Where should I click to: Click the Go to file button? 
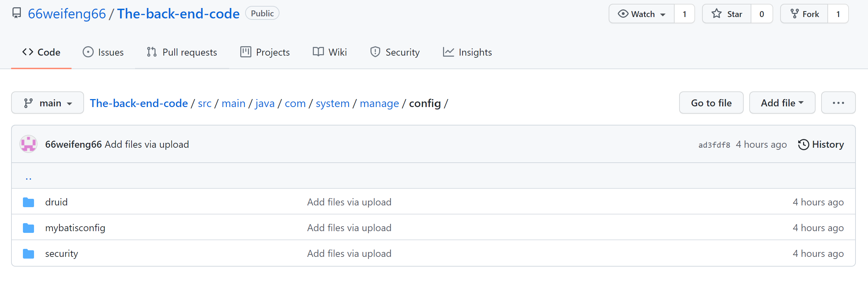(711, 103)
